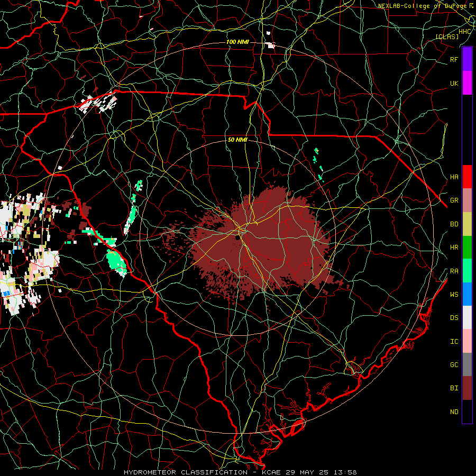Click the 'HR' legend label
Image resolution: width=476 pixels, height=476 pixels.
coord(454,248)
